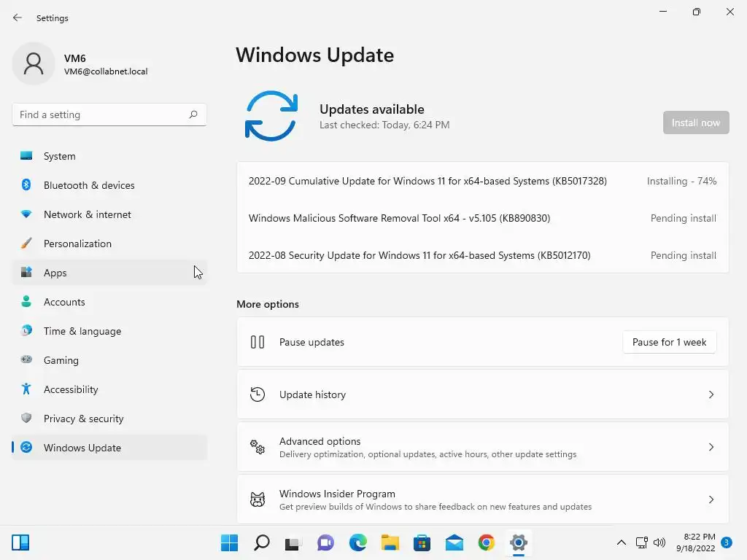The height and width of the screenshot is (560, 747).
Task: Click the Install now button
Action: (x=695, y=122)
